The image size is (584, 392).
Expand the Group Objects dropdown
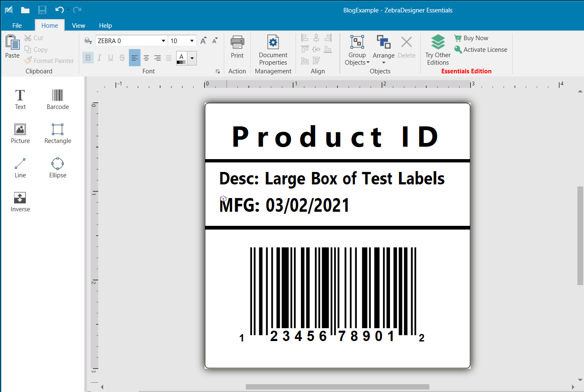[368, 63]
